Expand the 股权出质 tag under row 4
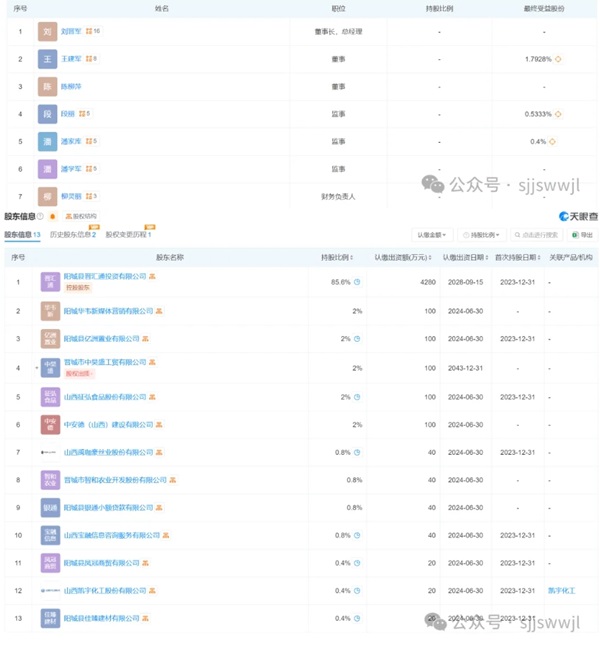The width and height of the screenshot is (600, 663). point(79,373)
